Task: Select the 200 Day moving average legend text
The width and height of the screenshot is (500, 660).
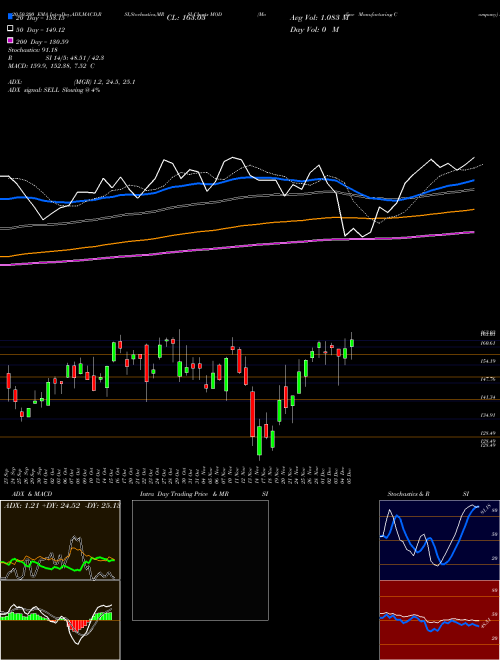Action: (x=42, y=42)
